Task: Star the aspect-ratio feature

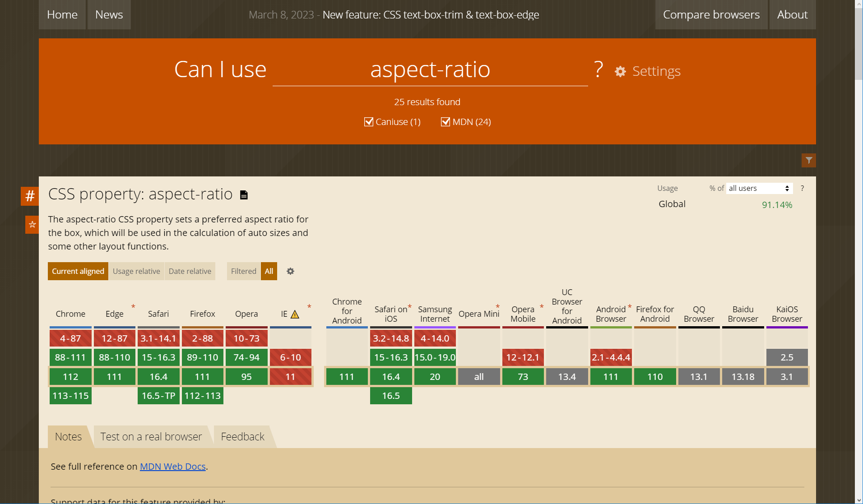Action: click(x=32, y=224)
